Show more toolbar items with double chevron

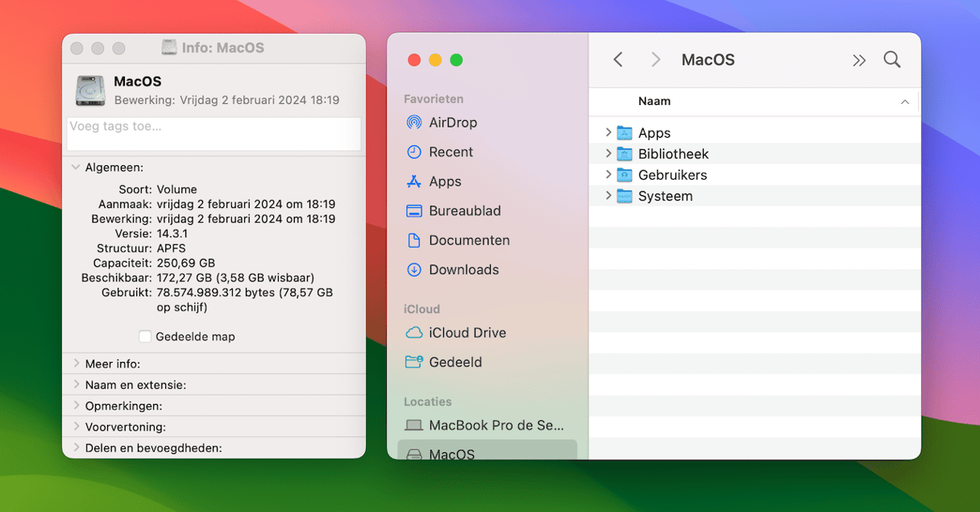[x=859, y=60]
